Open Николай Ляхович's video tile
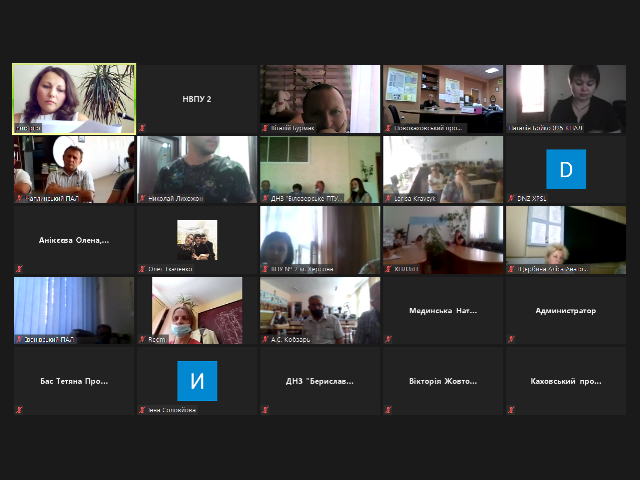Viewport: 640px width, 480px height. [x=197, y=169]
